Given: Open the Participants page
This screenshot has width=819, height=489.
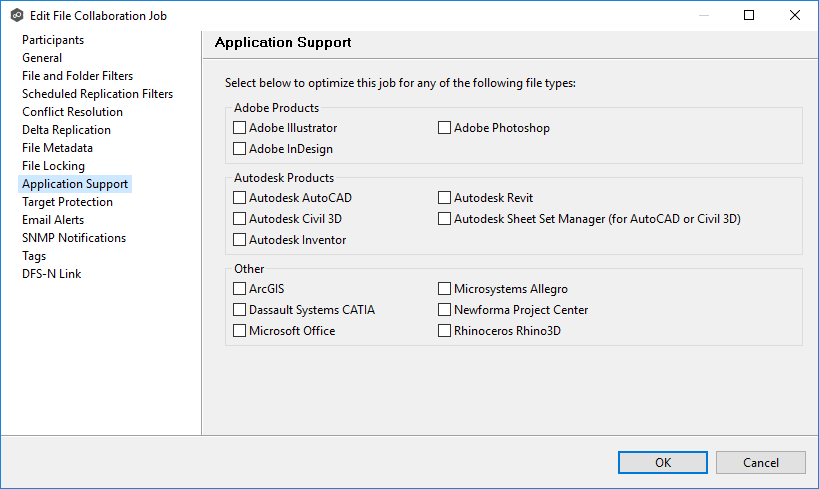Looking at the screenshot, I should point(53,40).
